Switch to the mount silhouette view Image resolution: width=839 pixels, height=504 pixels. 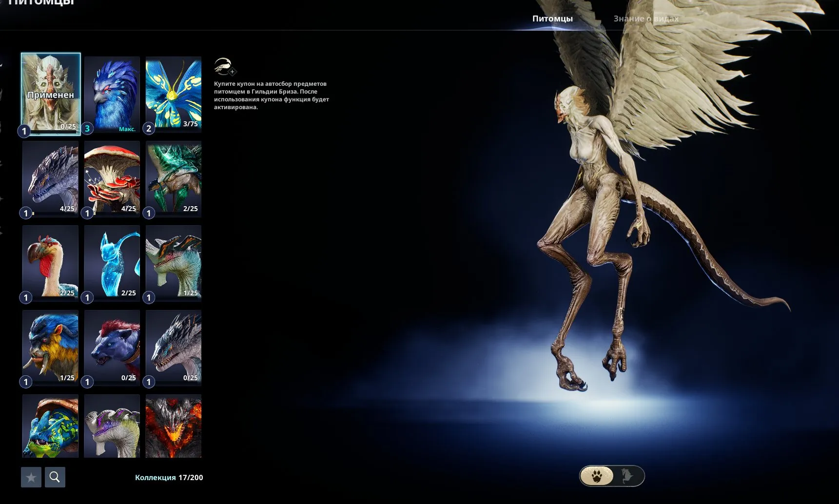point(628,476)
